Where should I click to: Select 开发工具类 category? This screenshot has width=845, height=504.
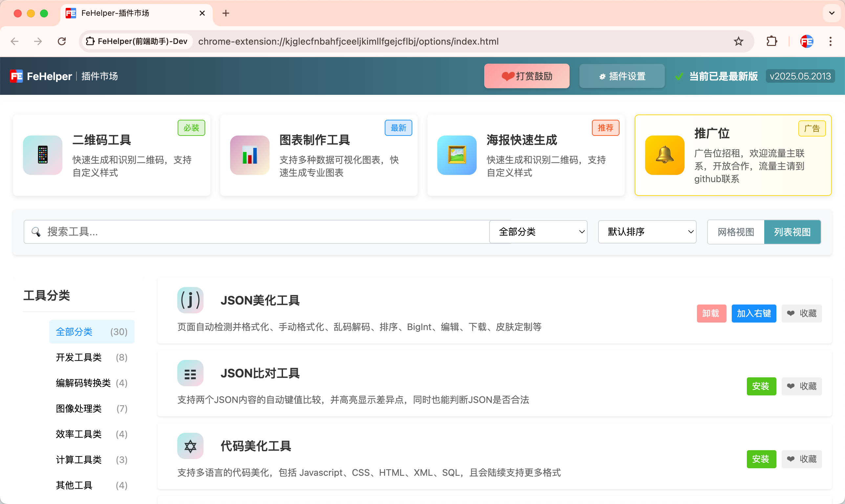(x=92, y=357)
